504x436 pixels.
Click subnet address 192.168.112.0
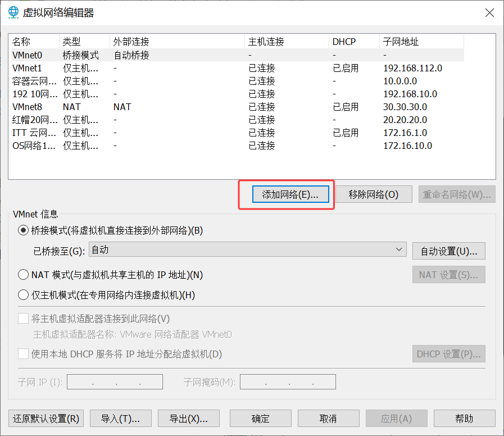point(412,68)
